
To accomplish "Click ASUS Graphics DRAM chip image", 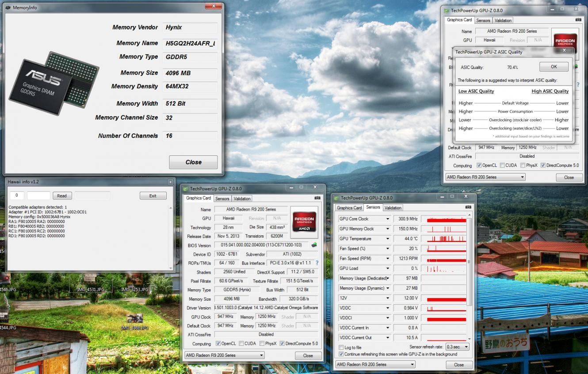I will (x=54, y=84).
